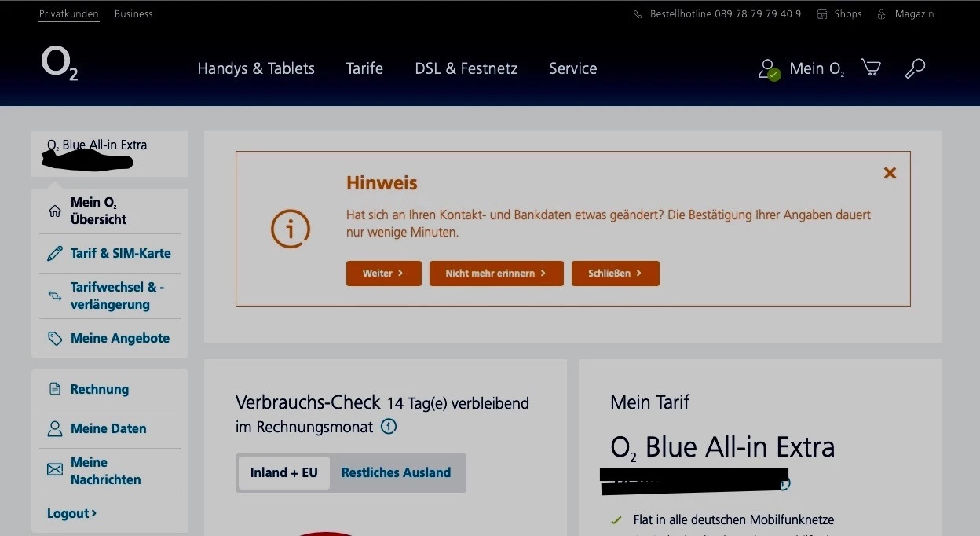Select the Privatkunden tab
Image resolution: width=980 pixels, height=536 pixels.
69,14
